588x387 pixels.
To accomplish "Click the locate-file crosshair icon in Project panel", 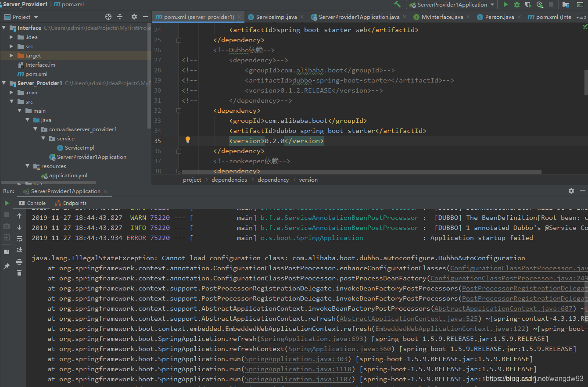I will tap(108, 17).
